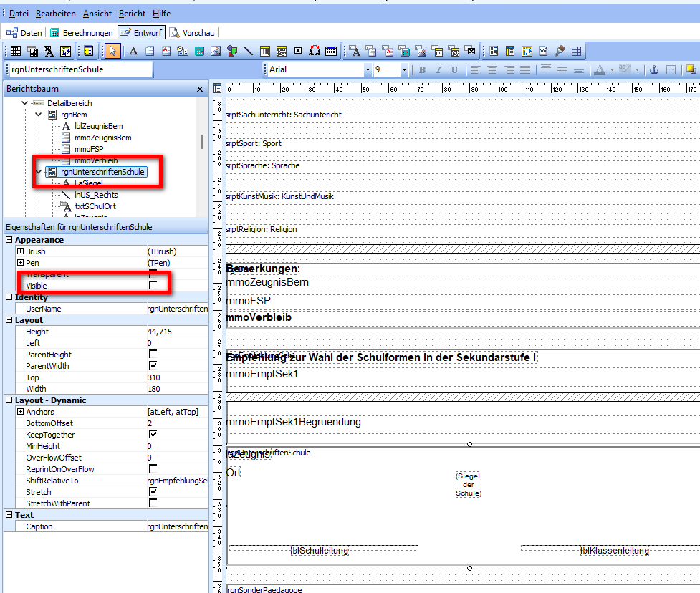Collapse the rgnBem tree node
Viewport: 700px width, 593px height.
(39, 115)
